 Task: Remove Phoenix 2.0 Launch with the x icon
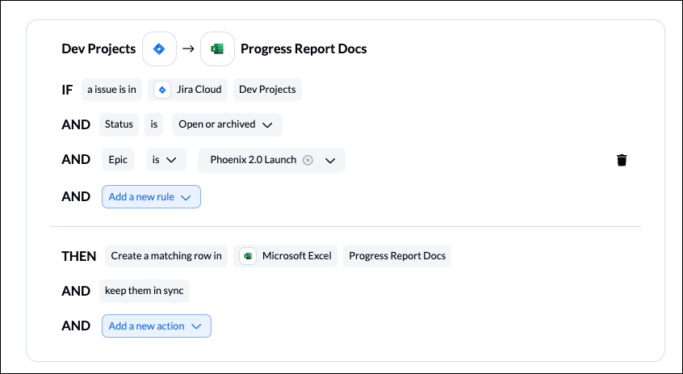click(308, 160)
